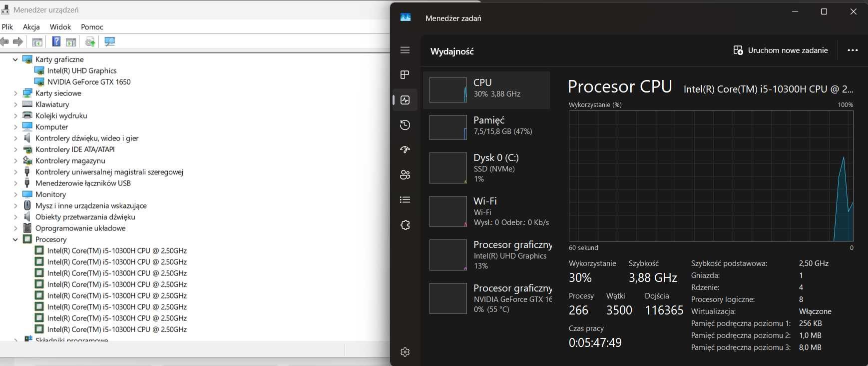Select Procesor graficzny Intel UHD Graphics entry

coord(486,255)
